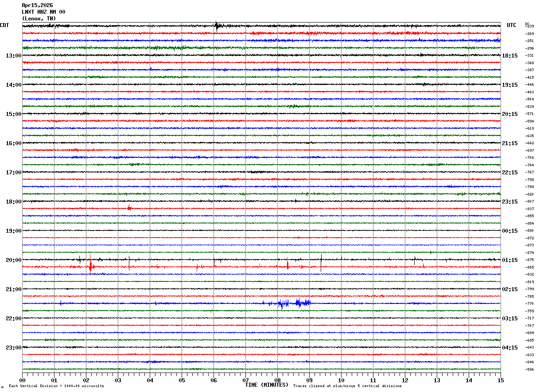Click the DC offset value "-880"
Image resolution: width=536 pixels, height=392 pixels.
pos(529,231)
